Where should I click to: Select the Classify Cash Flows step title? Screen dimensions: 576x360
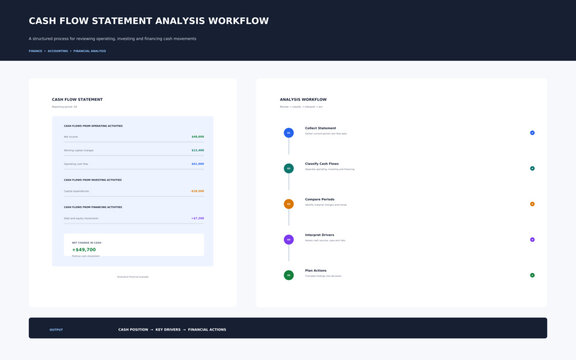coord(322,164)
